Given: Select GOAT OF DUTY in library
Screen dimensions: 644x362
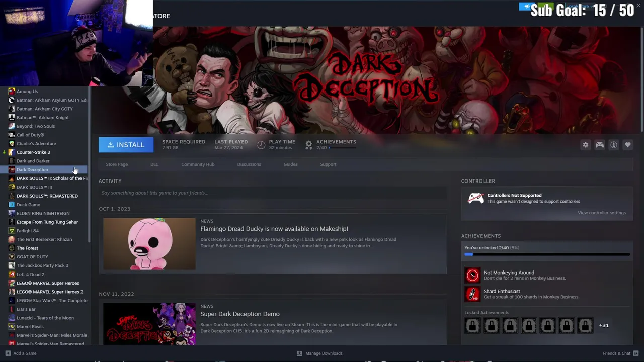Looking at the screenshot, I should [33, 257].
